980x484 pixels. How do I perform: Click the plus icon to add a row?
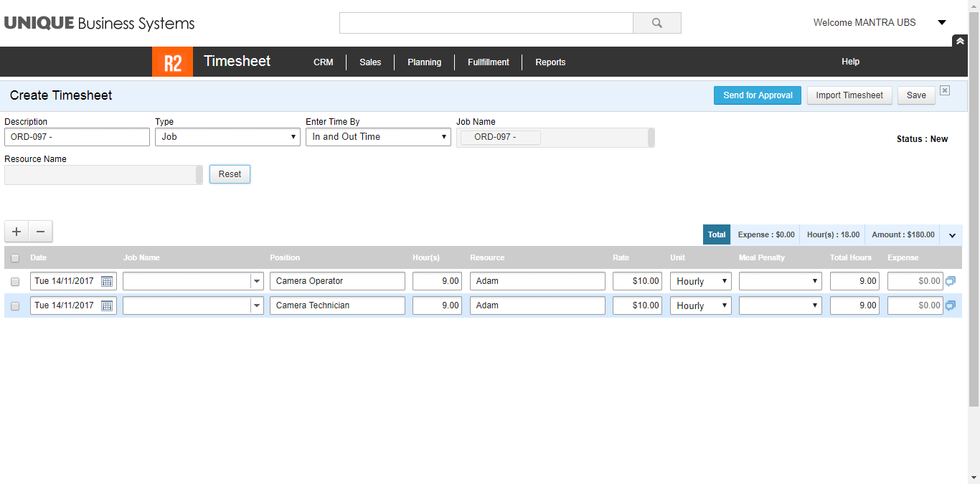tap(16, 231)
